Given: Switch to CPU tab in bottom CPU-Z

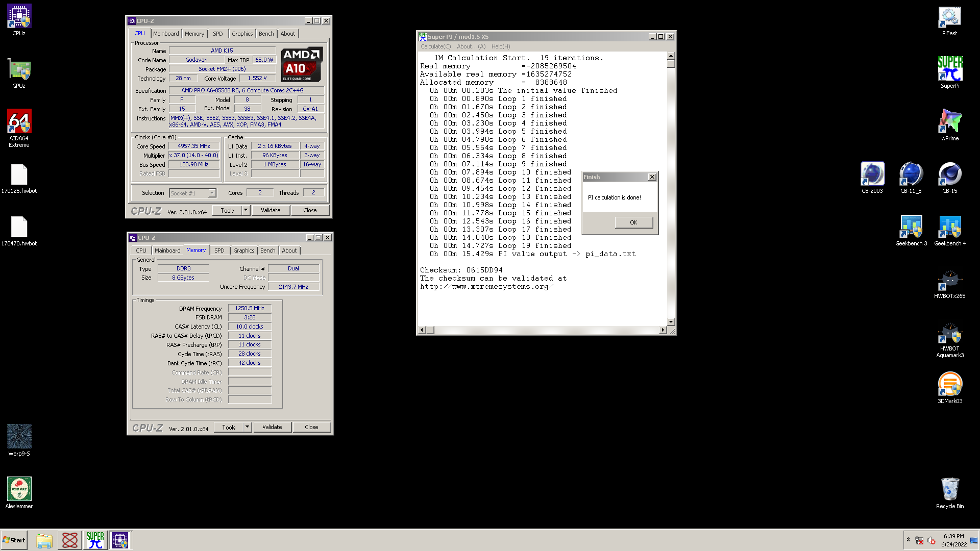Looking at the screenshot, I should point(141,251).
